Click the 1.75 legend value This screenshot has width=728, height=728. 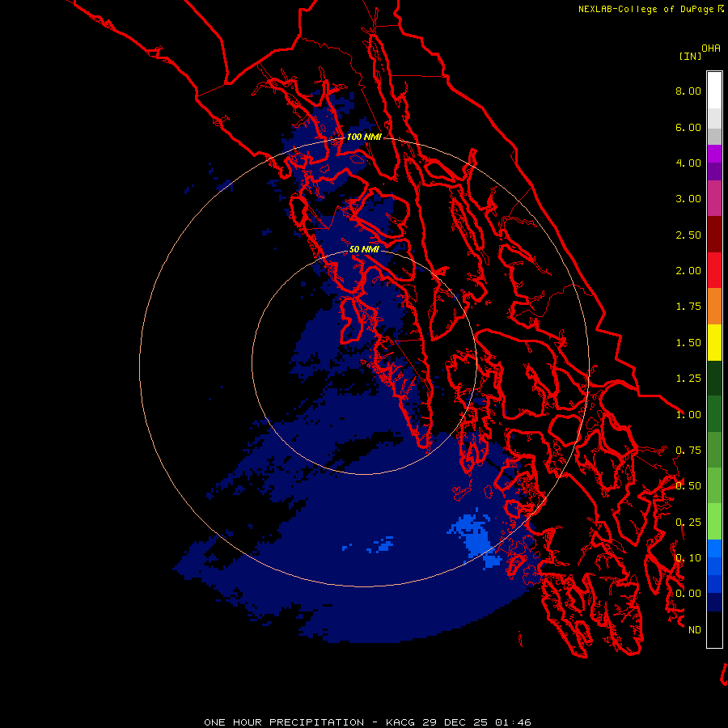click(688, 307)
